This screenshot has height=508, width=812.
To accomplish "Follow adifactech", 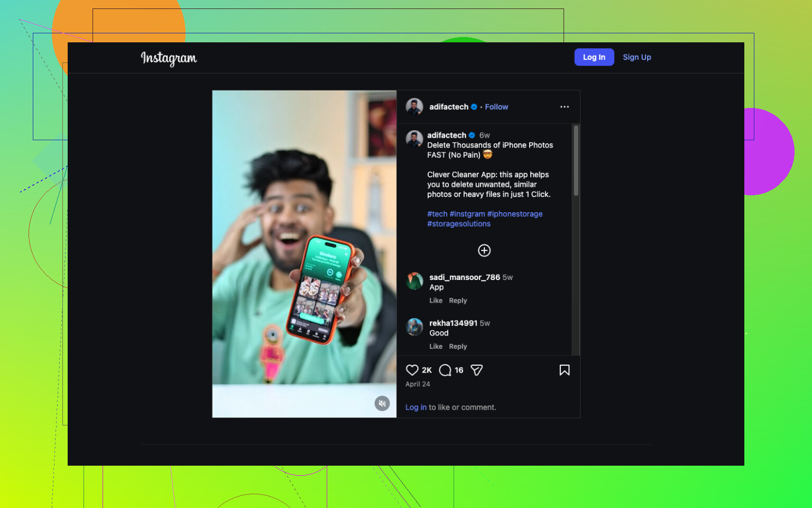I will click(496, 107).
